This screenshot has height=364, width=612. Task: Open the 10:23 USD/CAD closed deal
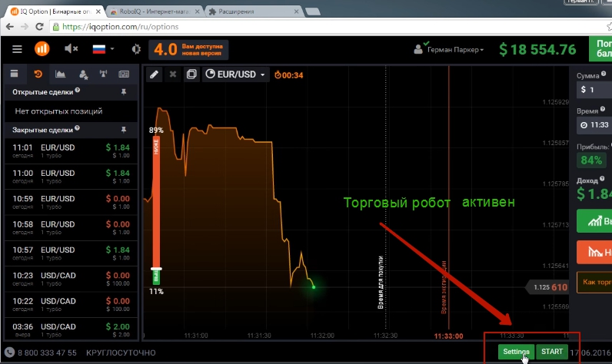71,279
